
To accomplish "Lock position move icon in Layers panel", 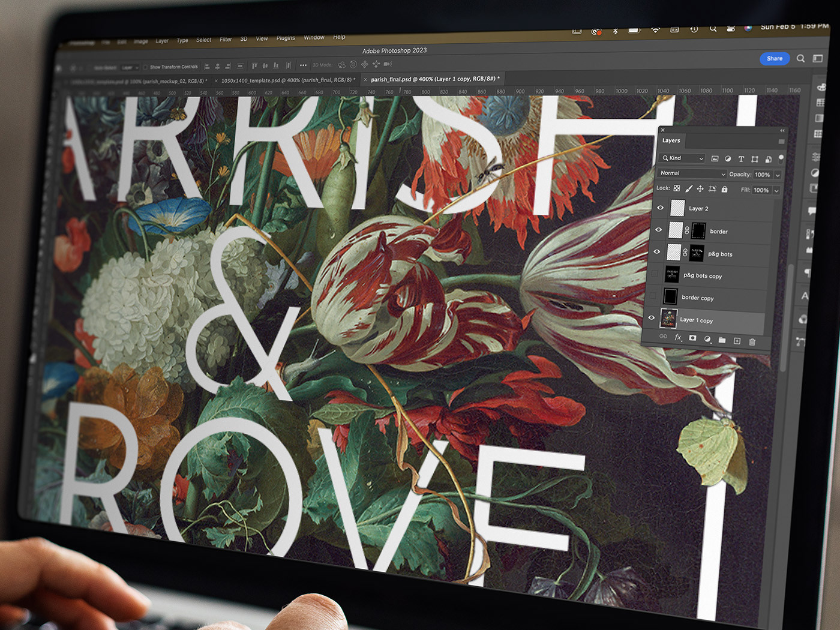I will (x=700, y=189).
